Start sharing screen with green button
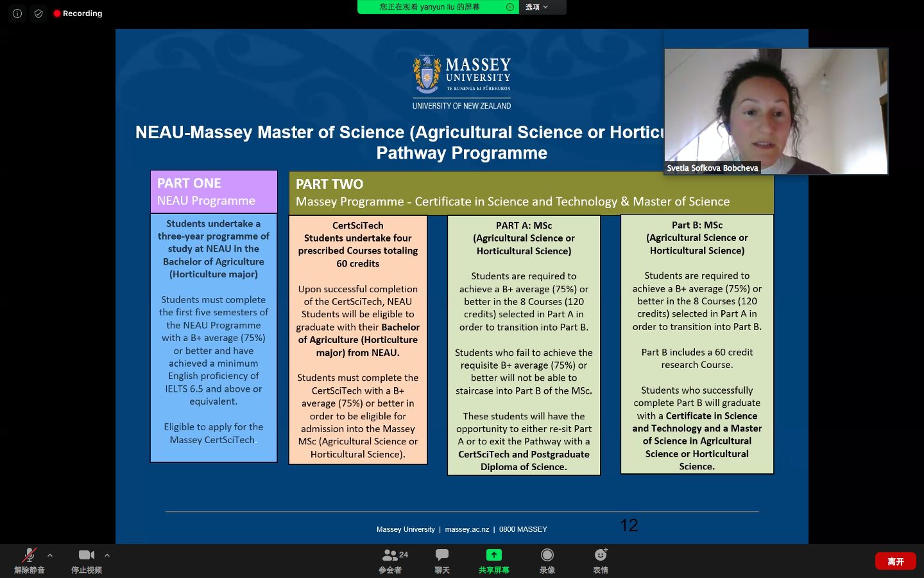 (494, 560)
